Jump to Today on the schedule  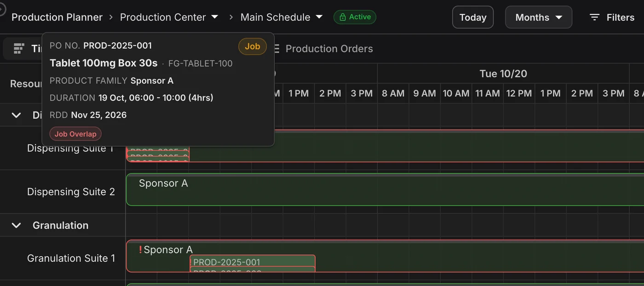[x=473, y=17]
